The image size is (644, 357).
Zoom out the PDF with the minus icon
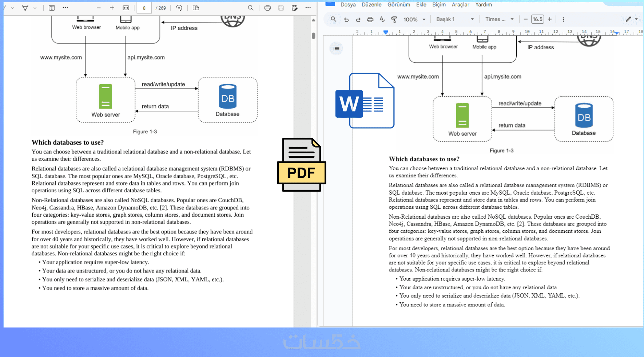[x=99, y=8]
